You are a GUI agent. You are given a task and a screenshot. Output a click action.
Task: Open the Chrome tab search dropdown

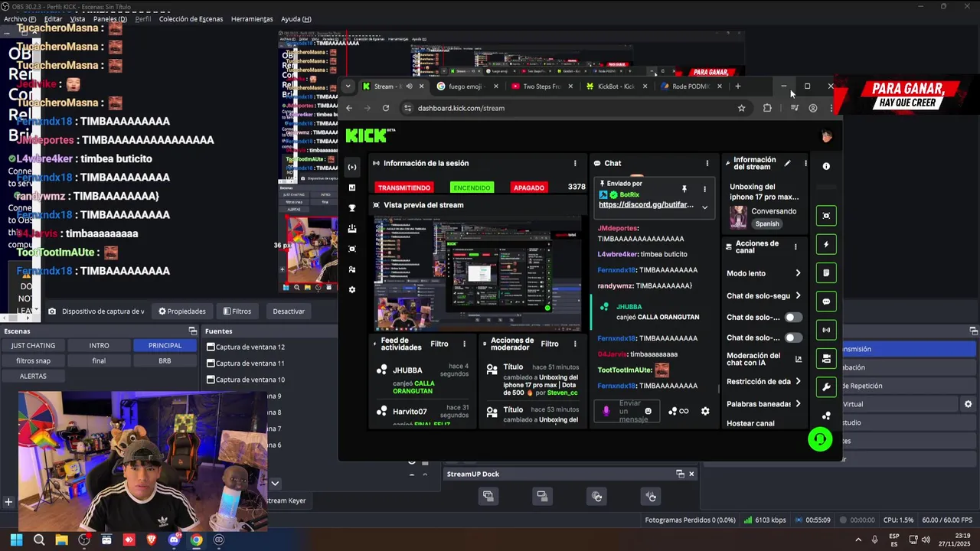348,86
